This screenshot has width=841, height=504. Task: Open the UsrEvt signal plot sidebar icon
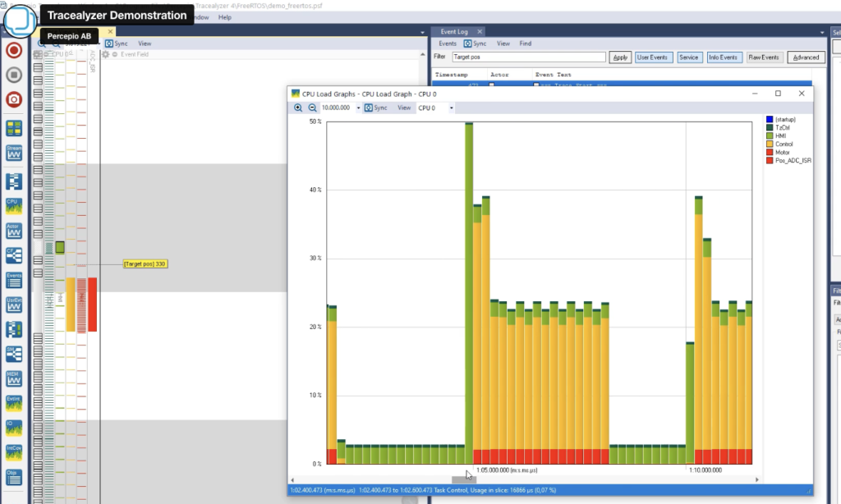pos(14,305)
